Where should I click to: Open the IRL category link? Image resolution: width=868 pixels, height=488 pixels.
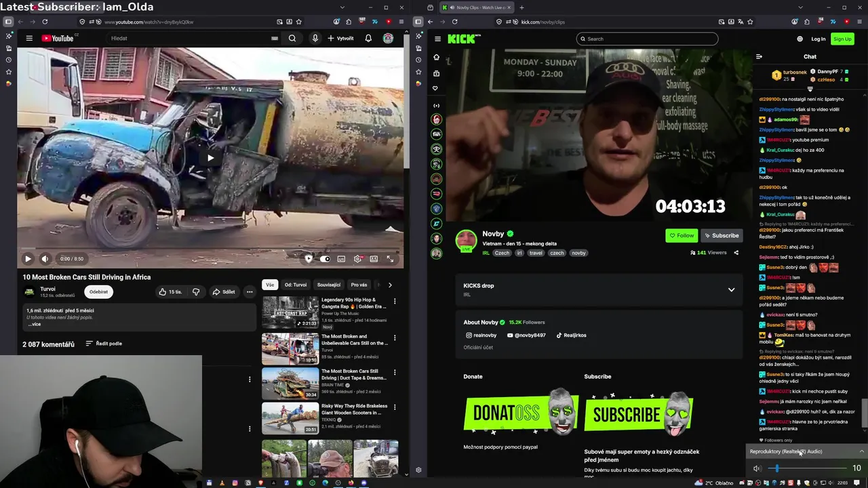[486, 253]
